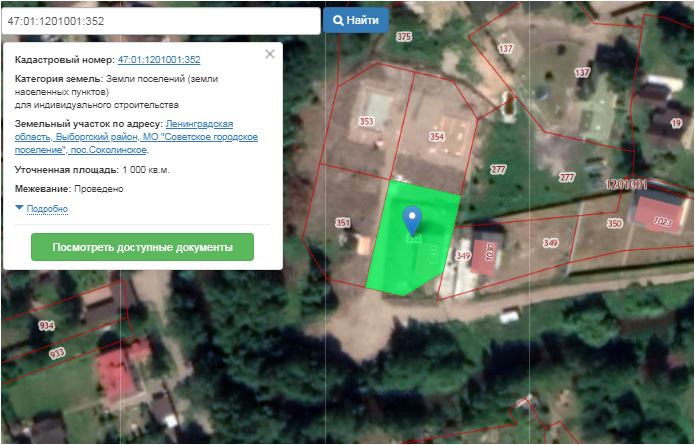Click the Найти search button

click(355, 20)
